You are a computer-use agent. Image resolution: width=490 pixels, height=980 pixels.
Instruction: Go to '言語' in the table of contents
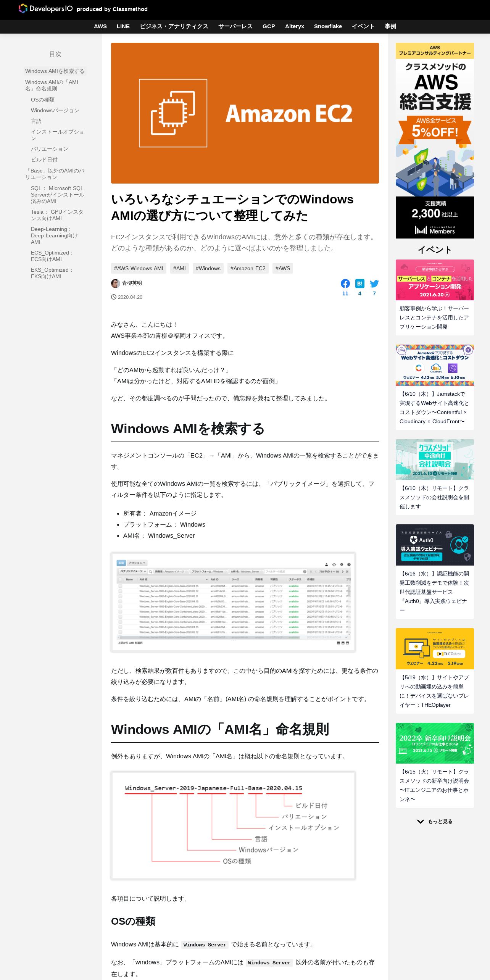(36, 121)
